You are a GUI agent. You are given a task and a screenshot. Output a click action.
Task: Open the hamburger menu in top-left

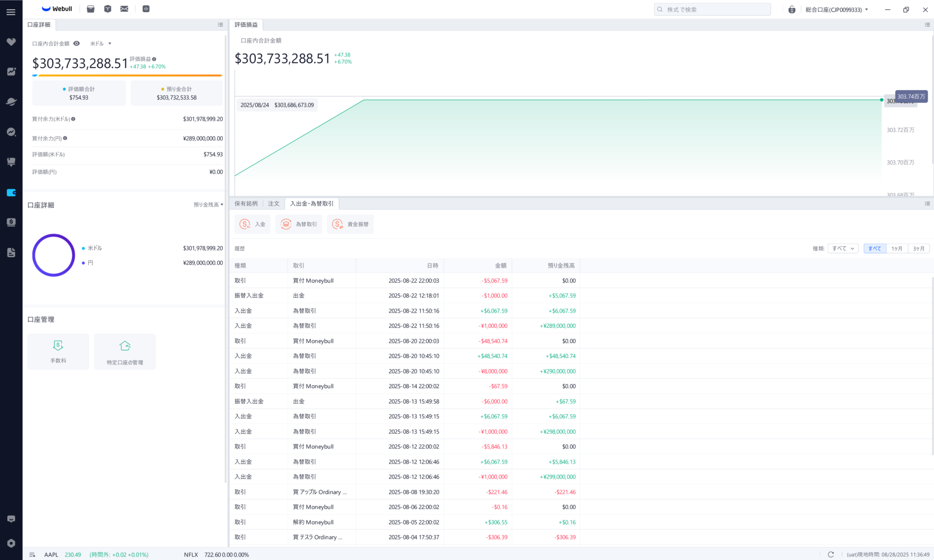pos(11,12)
